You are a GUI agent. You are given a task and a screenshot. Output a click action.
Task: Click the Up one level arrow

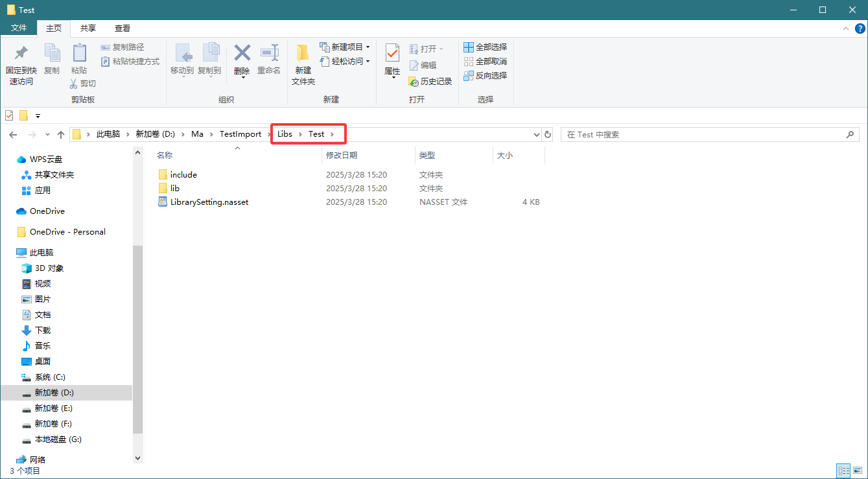(x=61, y=134)
